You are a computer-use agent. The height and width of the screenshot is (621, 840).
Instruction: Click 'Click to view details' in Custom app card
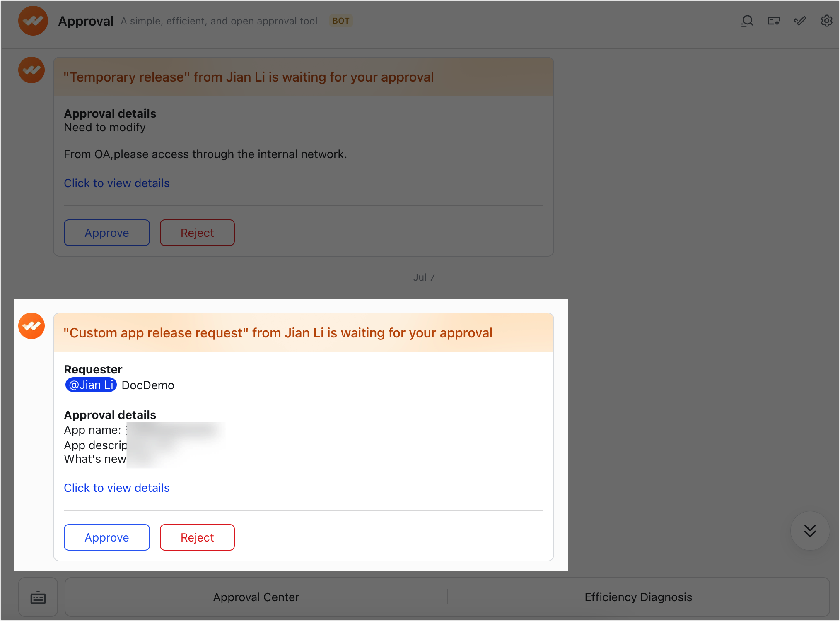tap(117, 488)
